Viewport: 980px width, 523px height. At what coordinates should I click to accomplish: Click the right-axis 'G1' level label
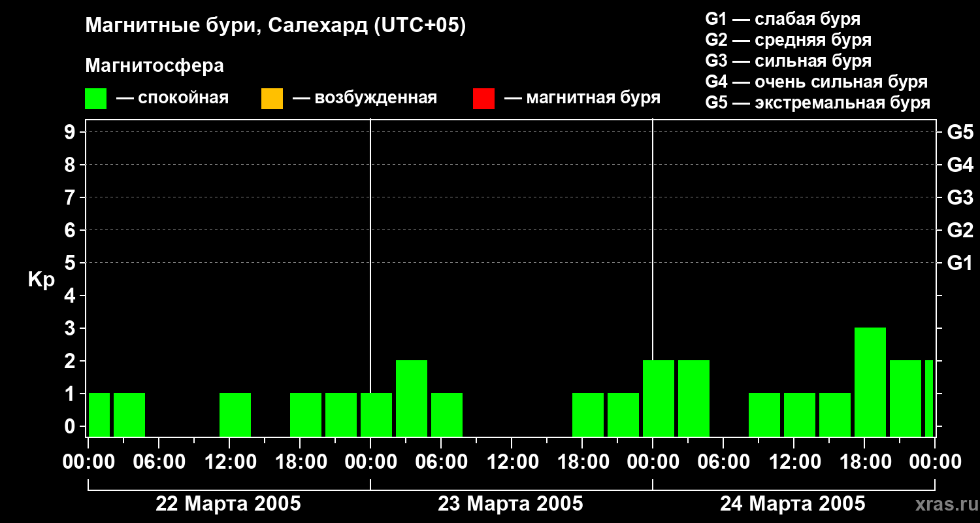coord(960,263)
